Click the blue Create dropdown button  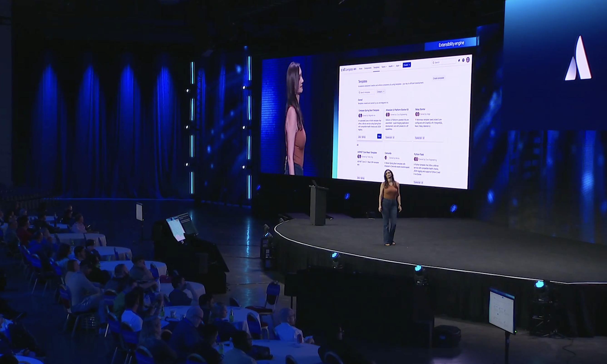(407, 65)
